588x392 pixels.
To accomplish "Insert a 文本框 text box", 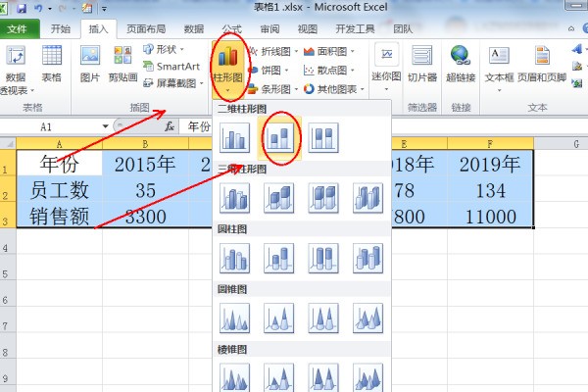I will coord(499,69).
